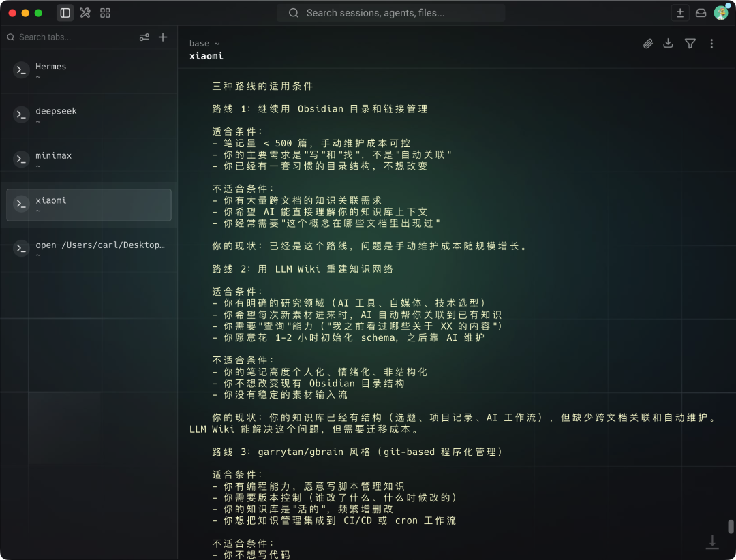Click the terminal icon beside Hermes

point(21,70)
